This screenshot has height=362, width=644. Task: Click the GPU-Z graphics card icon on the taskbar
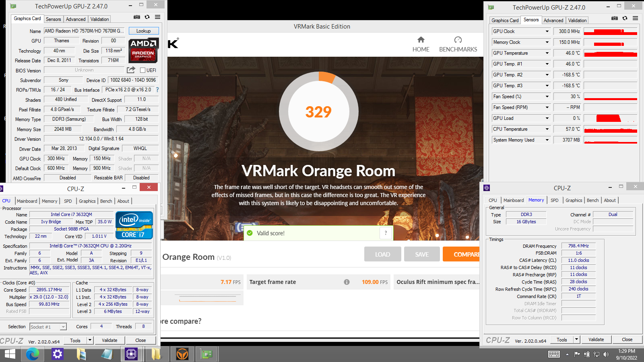point(207,354)
